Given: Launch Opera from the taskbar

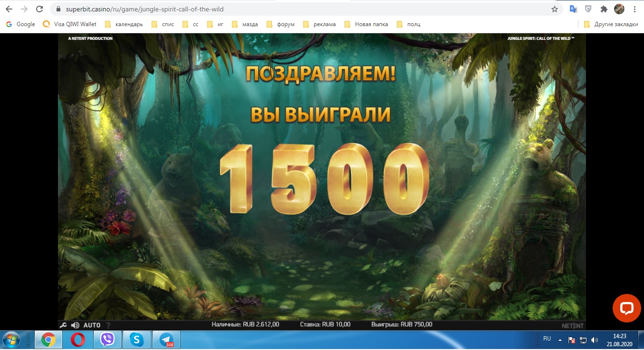Looking at the screenshot, I should pos(77,340).
